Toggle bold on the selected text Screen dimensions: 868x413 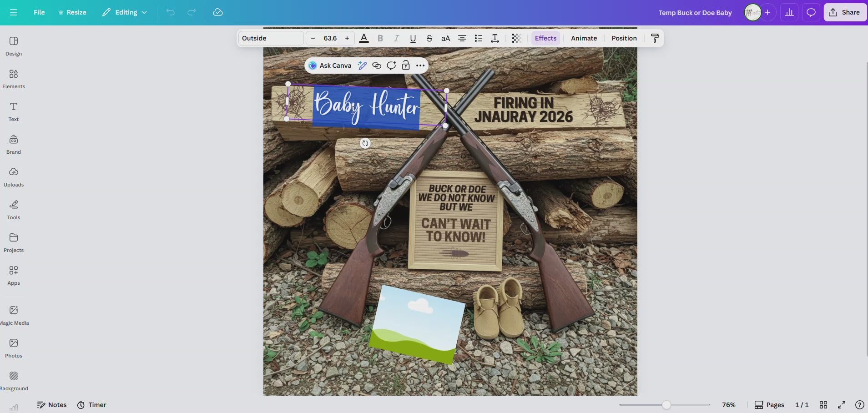tap(380, 38)
